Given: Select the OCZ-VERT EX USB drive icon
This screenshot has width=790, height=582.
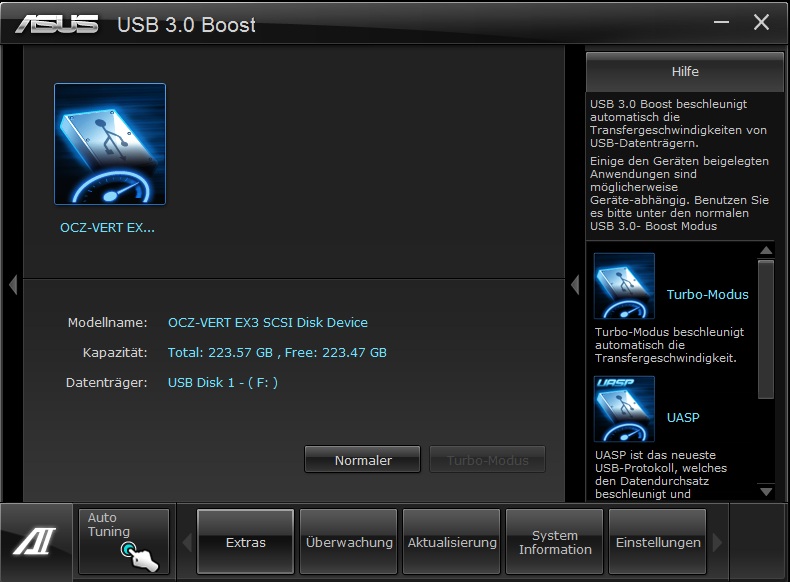Looking at the screenshot, I should click(x=110, y=144).
